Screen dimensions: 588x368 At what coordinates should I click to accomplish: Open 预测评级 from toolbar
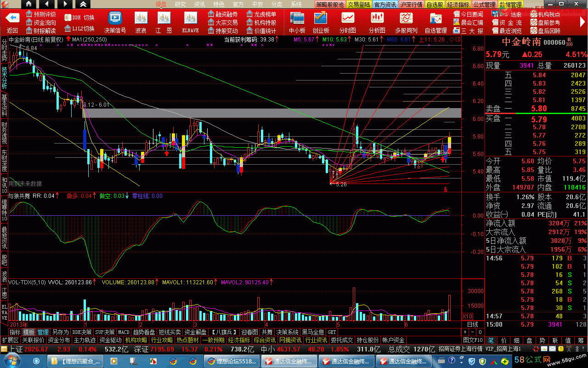(x=41, y=15)
